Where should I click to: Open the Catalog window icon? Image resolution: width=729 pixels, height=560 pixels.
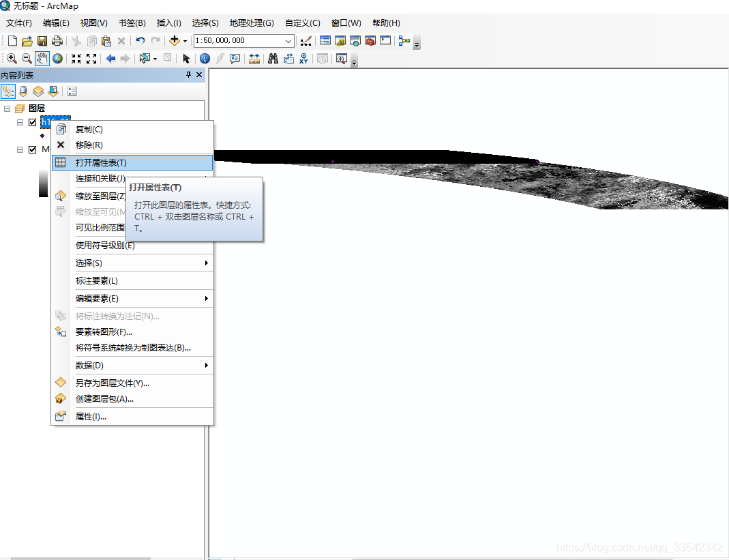(340, 41)
